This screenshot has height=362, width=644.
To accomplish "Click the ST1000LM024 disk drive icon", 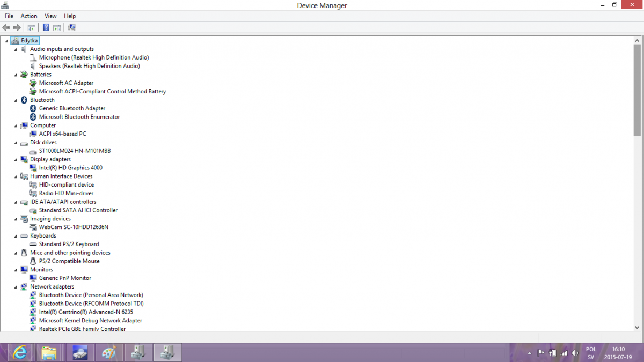I will click(33, 151).
